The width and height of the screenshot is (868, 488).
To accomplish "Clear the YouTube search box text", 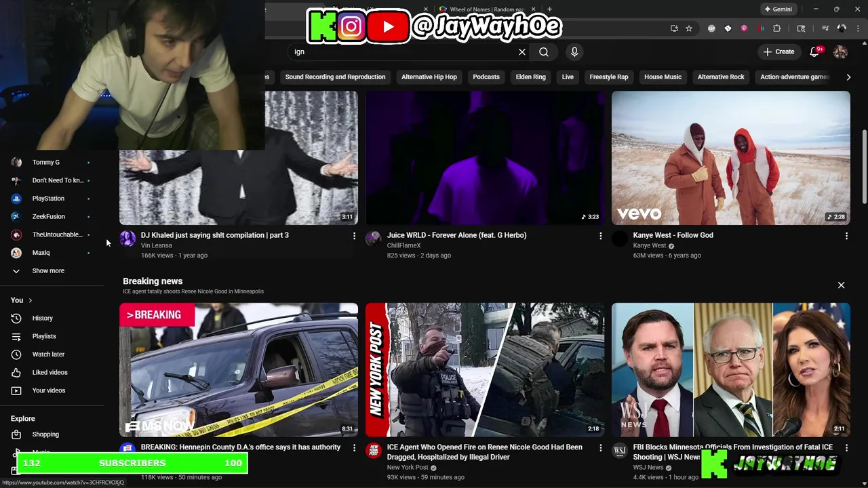I will pos(522,52).
